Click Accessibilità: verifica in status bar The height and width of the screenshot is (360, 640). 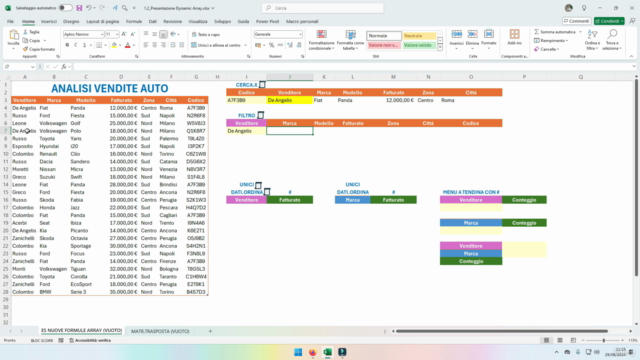pos(90,340)
